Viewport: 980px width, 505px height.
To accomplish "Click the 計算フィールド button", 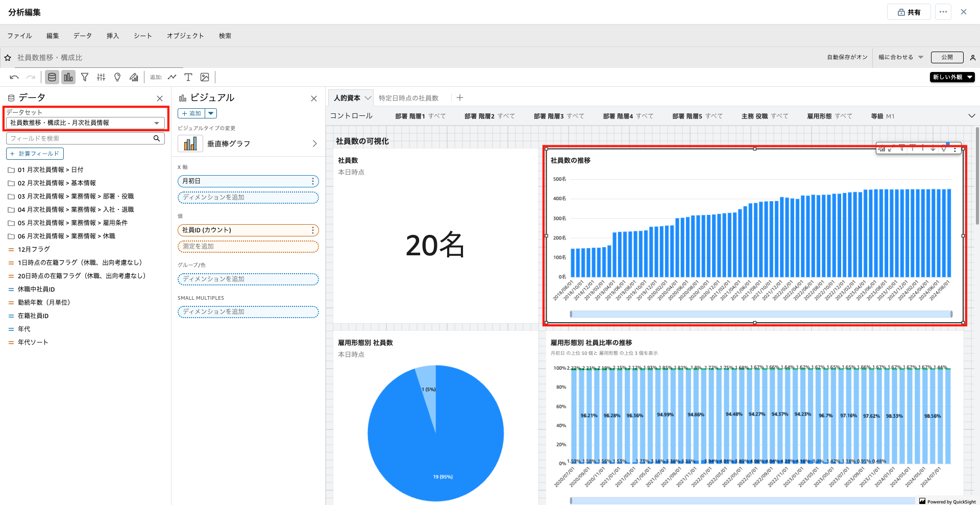I will click(35, 154).
